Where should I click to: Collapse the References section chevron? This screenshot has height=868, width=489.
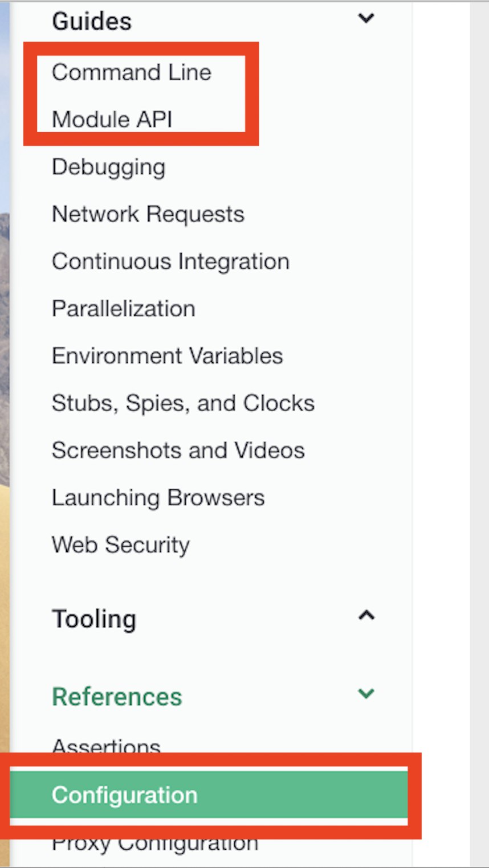[366, 693]
